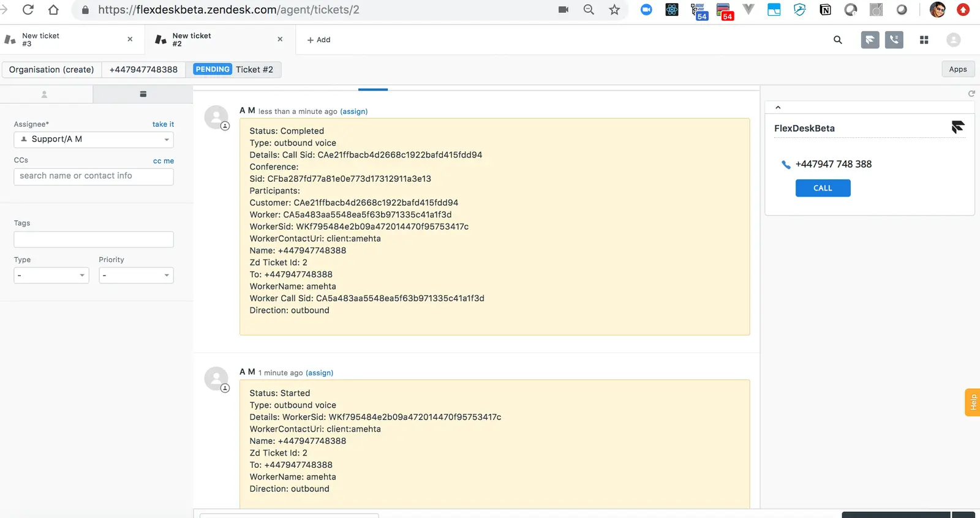Reload the browser page
The height and width of the screenshot is (518, 980).
click(28, 9)
